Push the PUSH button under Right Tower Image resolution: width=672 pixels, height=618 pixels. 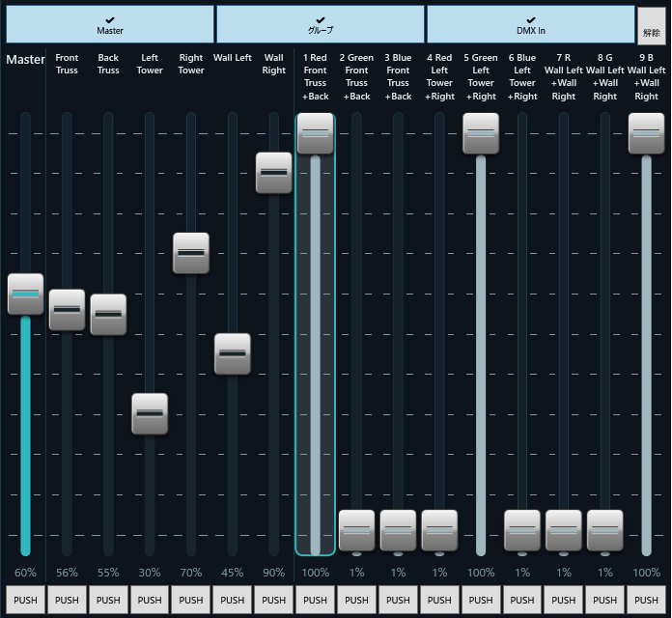point(191,600)
